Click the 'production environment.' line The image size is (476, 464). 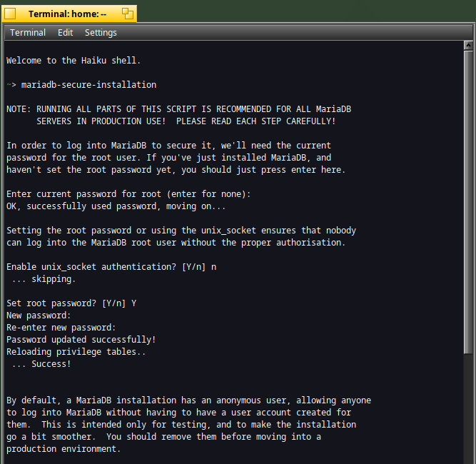[x=64, y=449]
